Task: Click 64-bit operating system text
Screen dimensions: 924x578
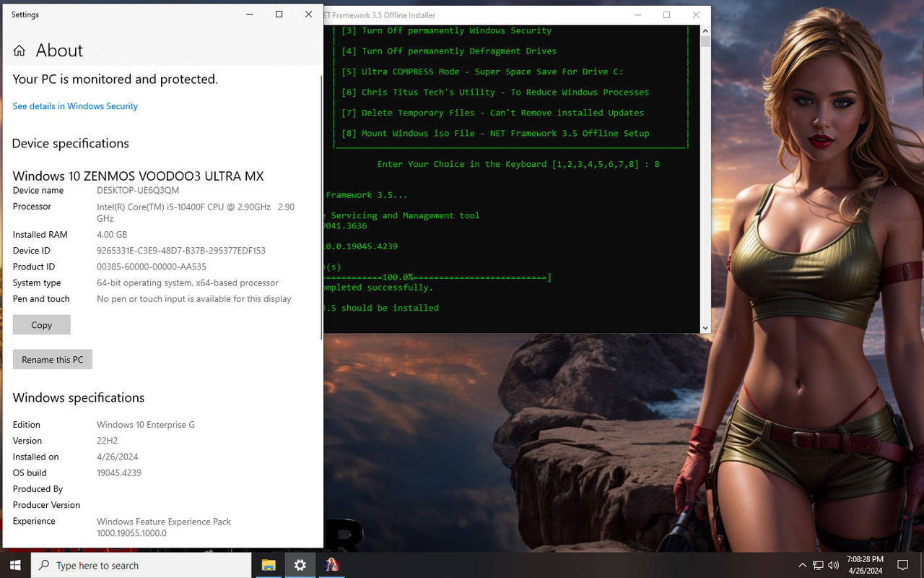Action: [188, 283]
